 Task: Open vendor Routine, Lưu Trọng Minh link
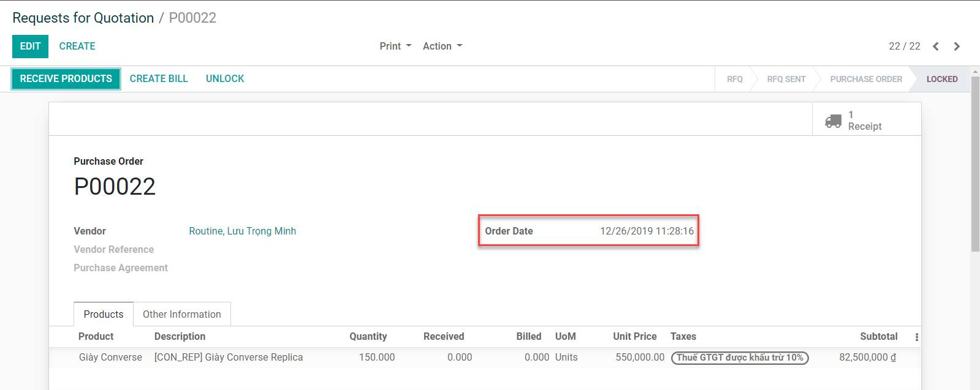tap(242, 231)
